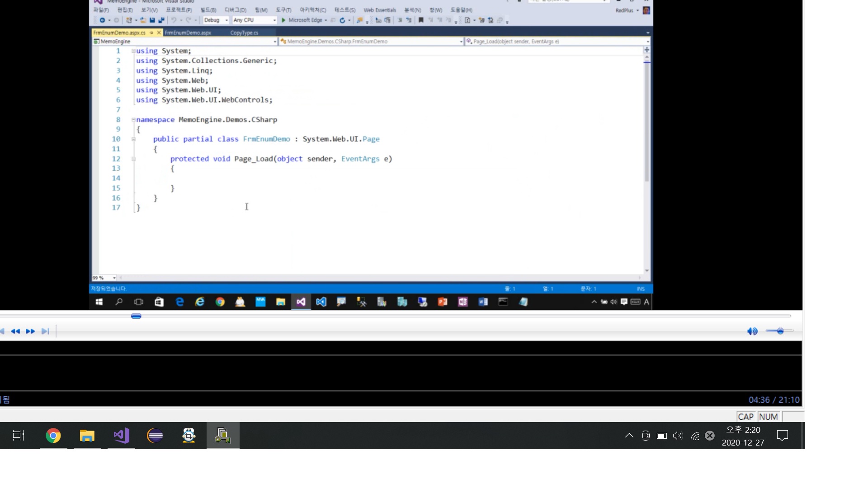This screenshot has height=488, width=868.
Task: Click the Open File folder icon in toolbar
Action: click(143, 20)
